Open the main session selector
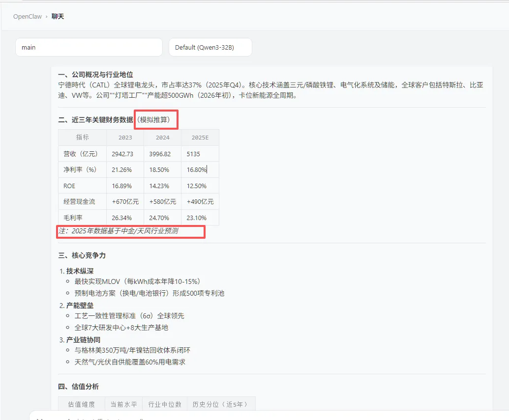 (89, 47)
